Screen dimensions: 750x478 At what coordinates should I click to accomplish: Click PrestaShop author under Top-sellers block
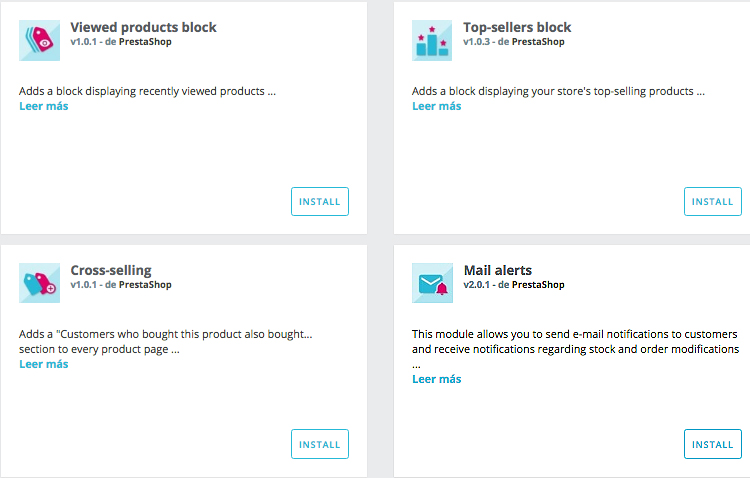point(538,42)
